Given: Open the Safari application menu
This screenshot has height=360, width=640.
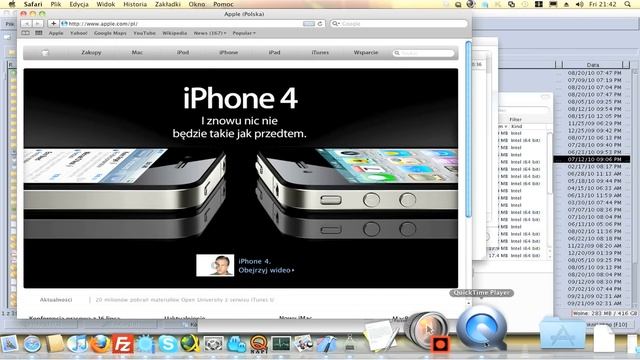Looking at the screenshot, I should click(33, 4).
